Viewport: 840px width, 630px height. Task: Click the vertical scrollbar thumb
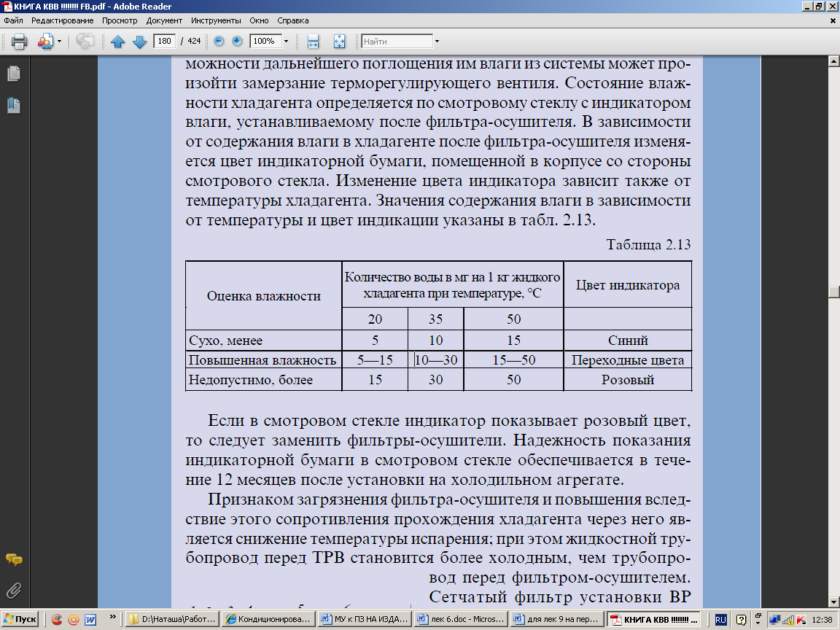[834, 292]
